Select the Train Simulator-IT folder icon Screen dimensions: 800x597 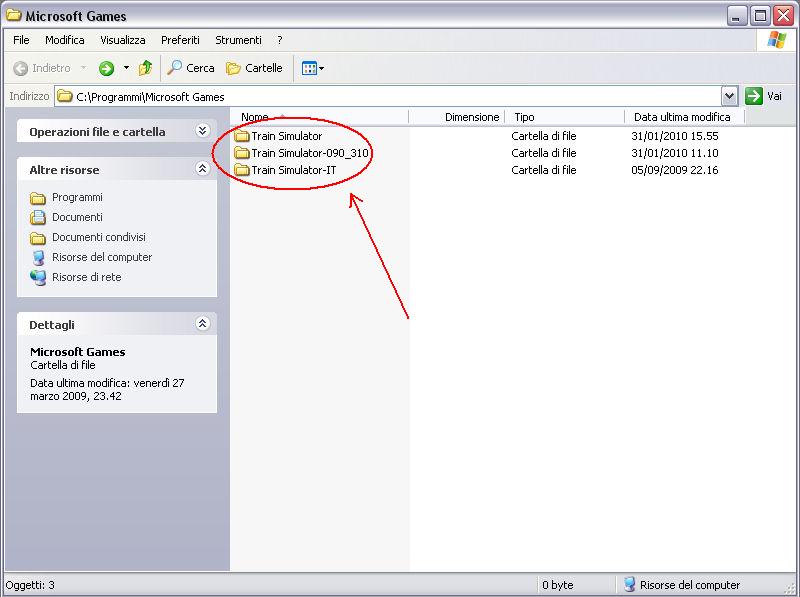(242, 170)
